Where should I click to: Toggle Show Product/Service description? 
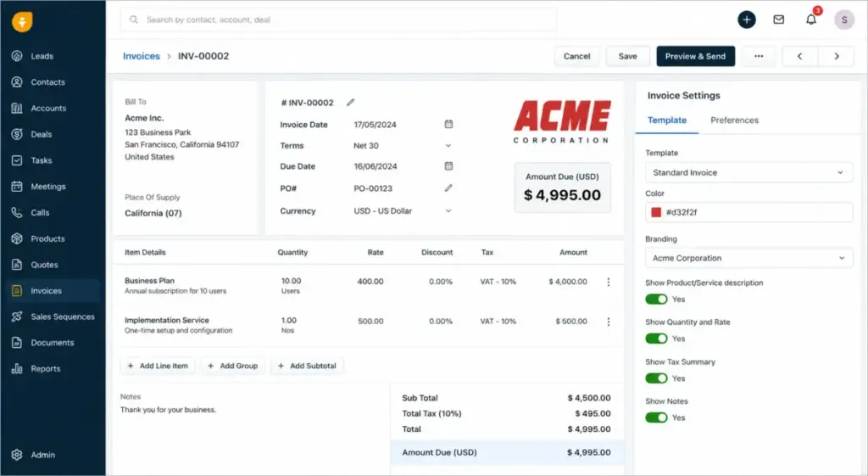657,300
